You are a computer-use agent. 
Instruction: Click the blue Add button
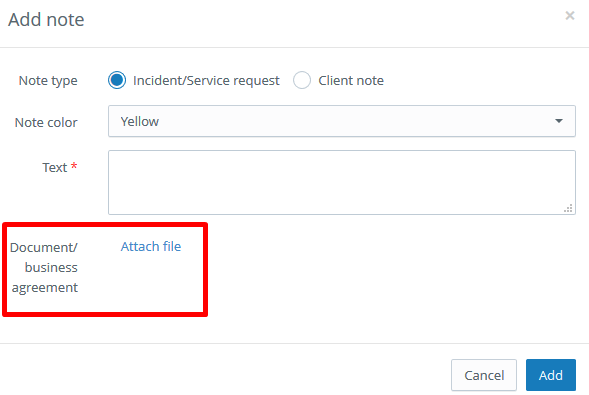[x=551, y=375]
